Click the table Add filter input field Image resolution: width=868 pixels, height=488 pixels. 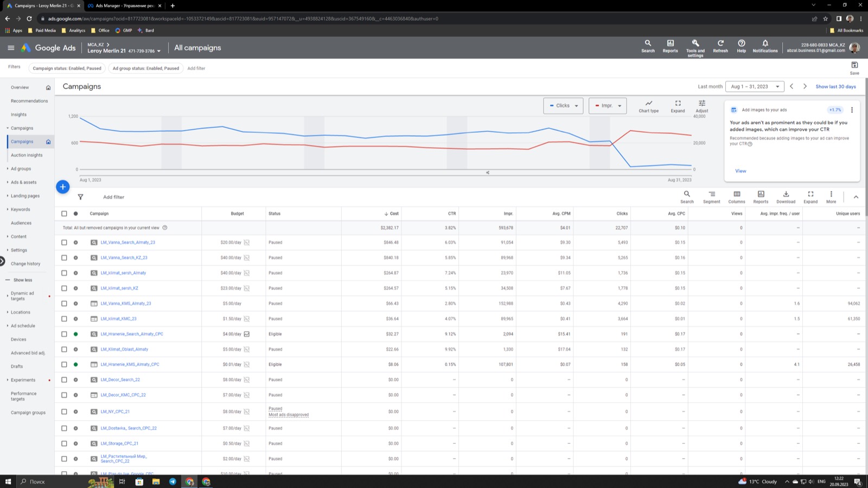[x=113, y=197]
